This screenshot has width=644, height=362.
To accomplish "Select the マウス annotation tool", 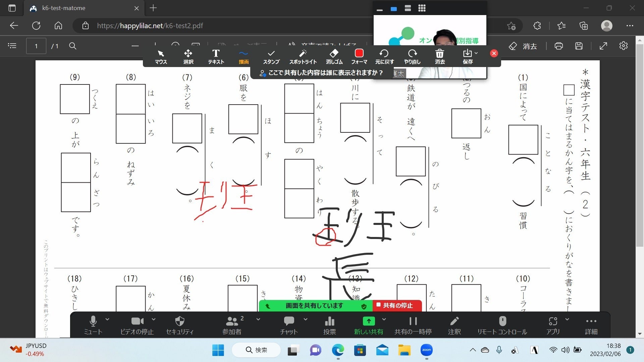I will [x=161, y=57].
